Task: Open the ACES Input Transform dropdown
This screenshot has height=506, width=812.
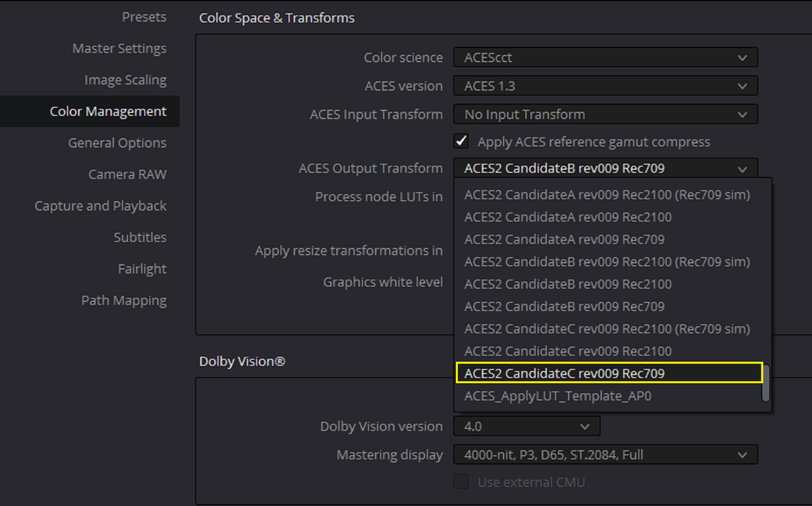Action: (606, 115)
